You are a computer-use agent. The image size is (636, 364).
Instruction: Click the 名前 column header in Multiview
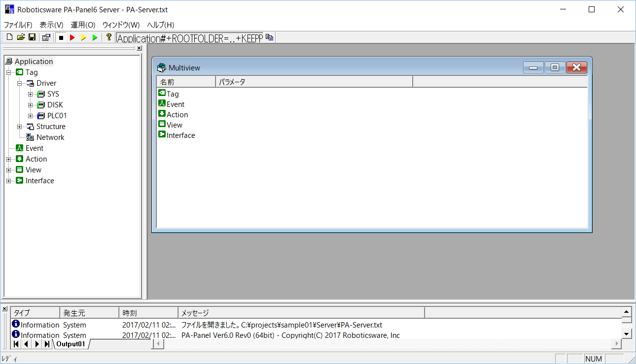pyautogui.click(x=186, y=82)
